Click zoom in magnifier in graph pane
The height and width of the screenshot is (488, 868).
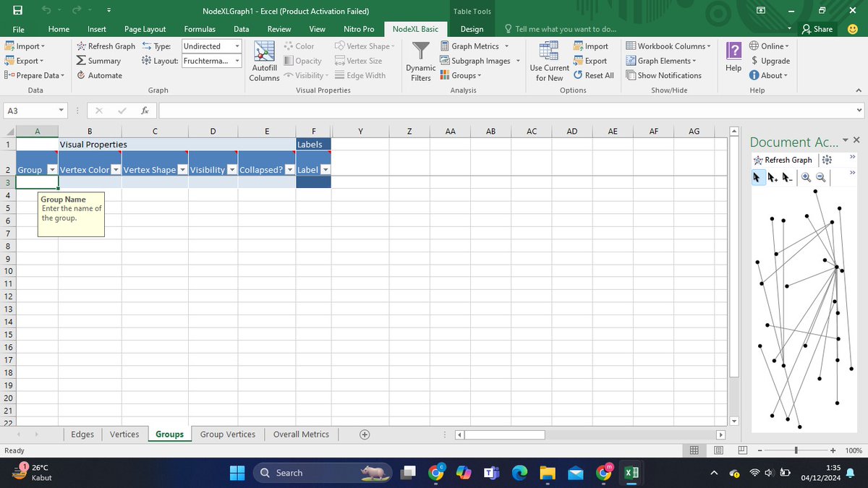coord(806,176)
